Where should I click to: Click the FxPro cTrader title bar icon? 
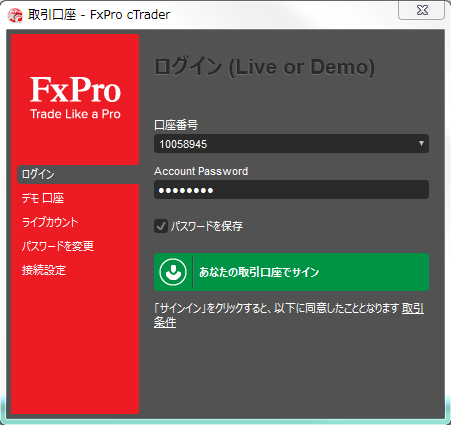[15, 15]
